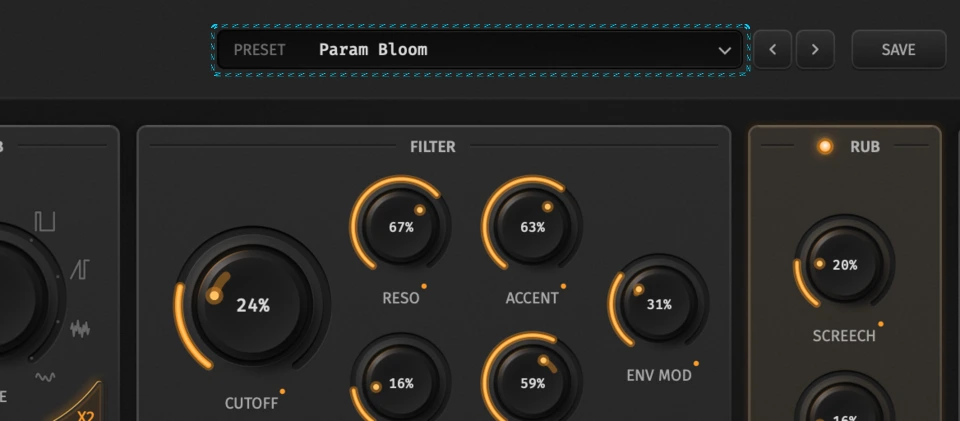Click the RESO label text
Screen dimensions: 960x421
pos(401,298)
